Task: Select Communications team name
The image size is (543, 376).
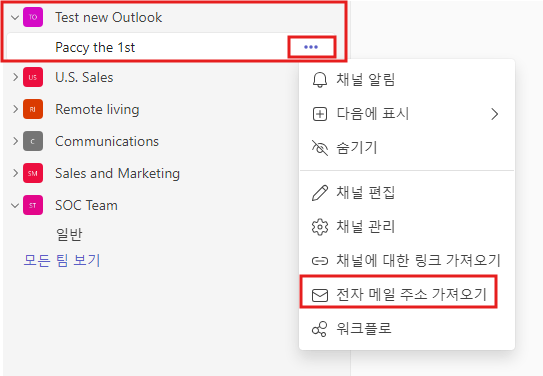Action: click(x=107, y=141)
